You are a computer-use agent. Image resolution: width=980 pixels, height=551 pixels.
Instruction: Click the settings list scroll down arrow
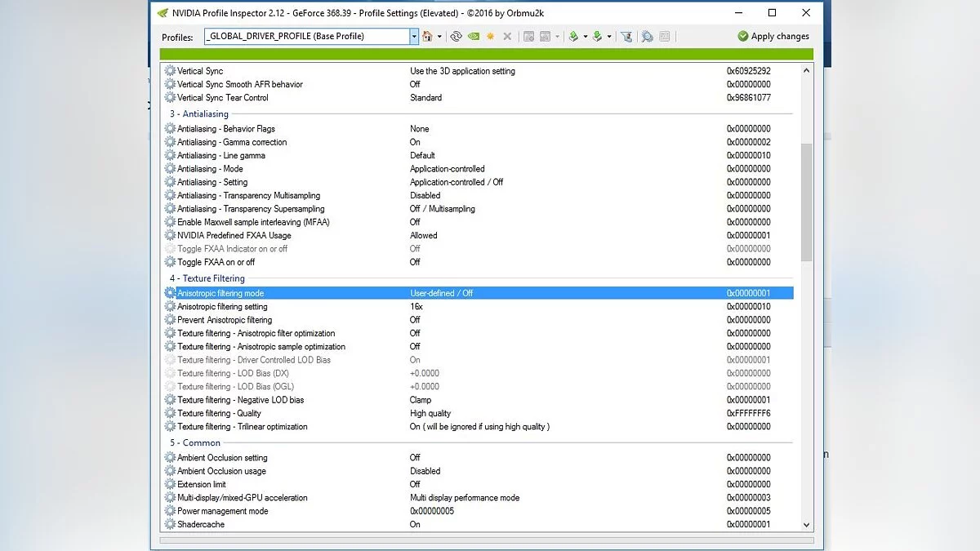pos(807,525)
